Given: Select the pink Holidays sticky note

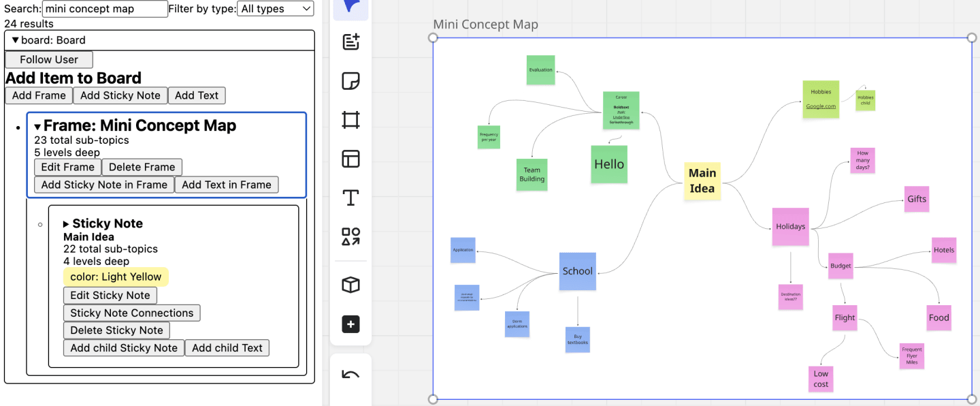Looking at the screenshot, I should (791, 227).
